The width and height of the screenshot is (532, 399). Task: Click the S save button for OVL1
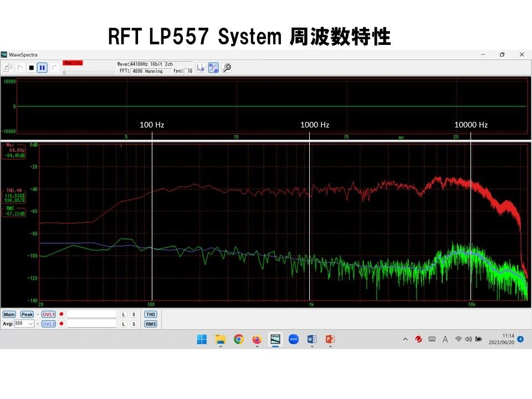pyautogui.click(x=134, y=315)
